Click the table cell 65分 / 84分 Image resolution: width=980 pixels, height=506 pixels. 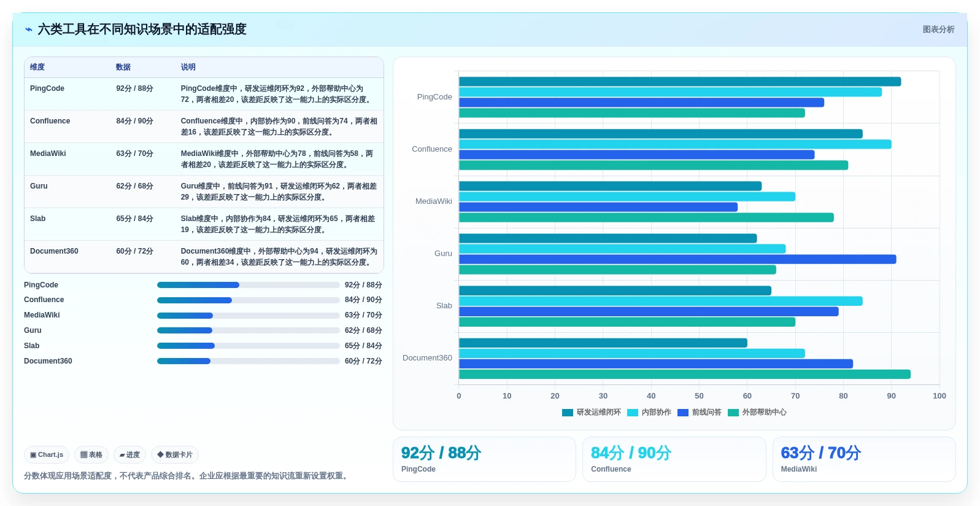pyautogui.click(x=134, y=219)
